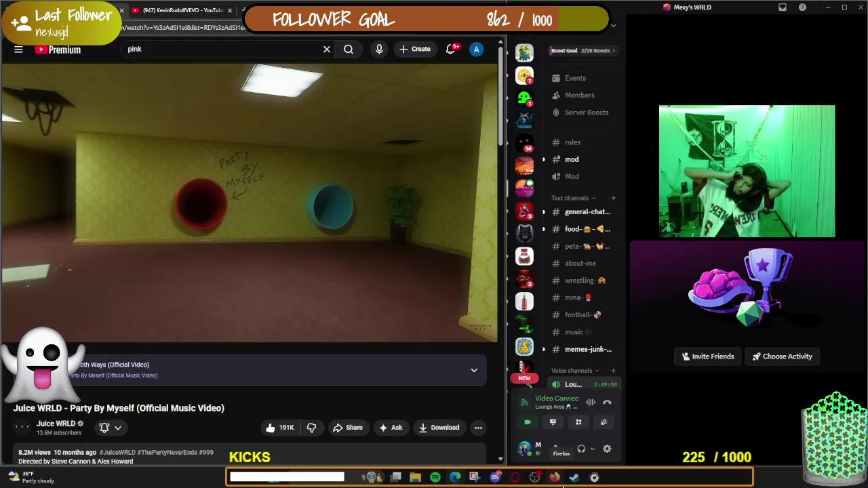Click the Ask button under the video
This screenshot has width=868, height=488.
pos(391,428)
